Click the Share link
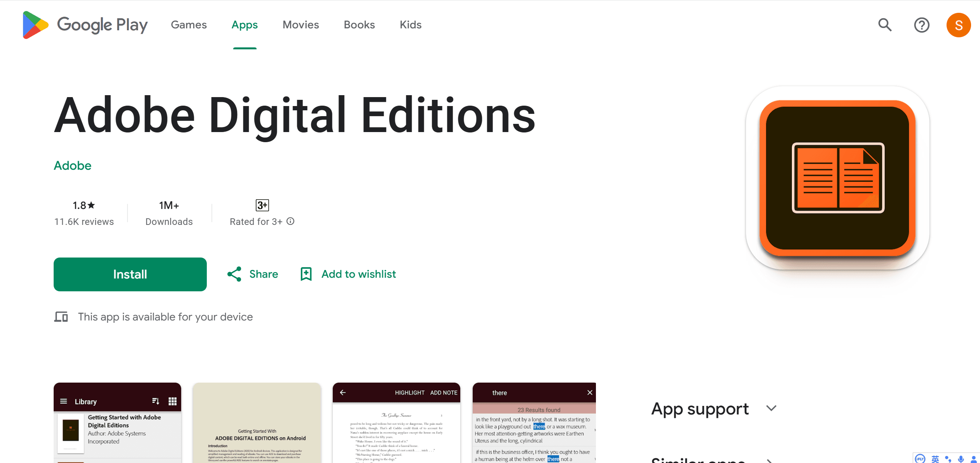This screenshot has width=980, height=463. [253, 274]
